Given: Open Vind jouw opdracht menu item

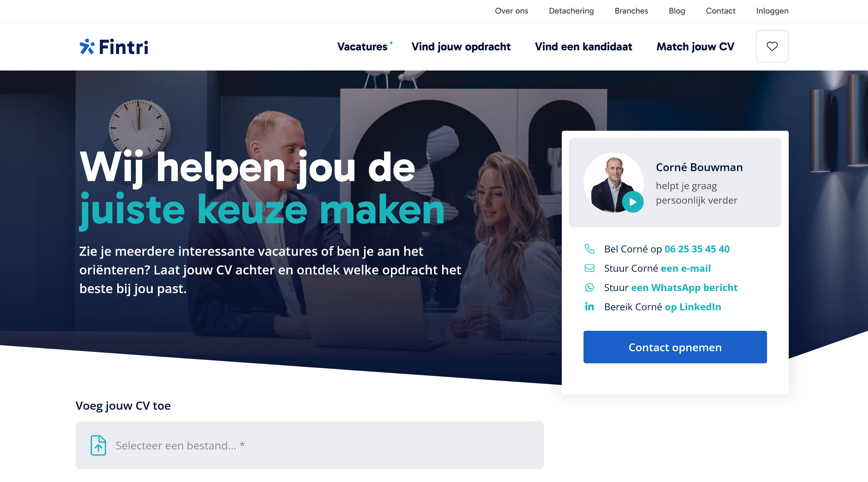Looking at the screenshot, I should point(461,46).
